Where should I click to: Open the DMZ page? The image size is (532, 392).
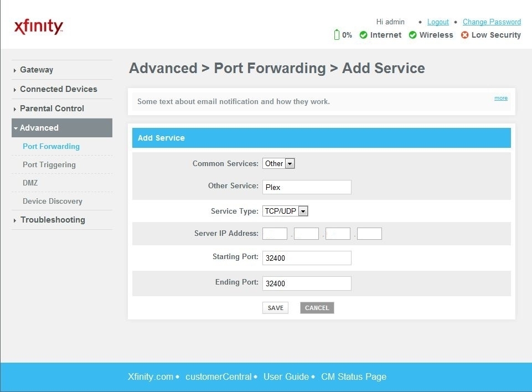pos(30,183)
